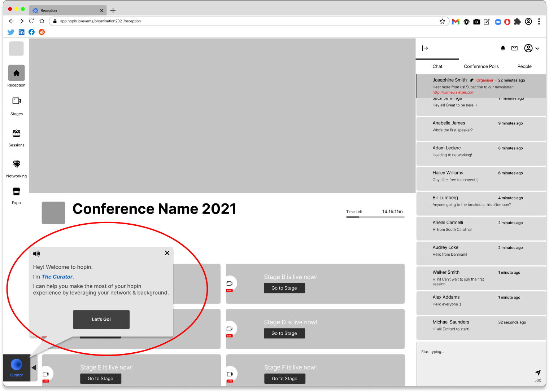Open the Reception home icon
549x392 pixels.
tap(17, 73)
